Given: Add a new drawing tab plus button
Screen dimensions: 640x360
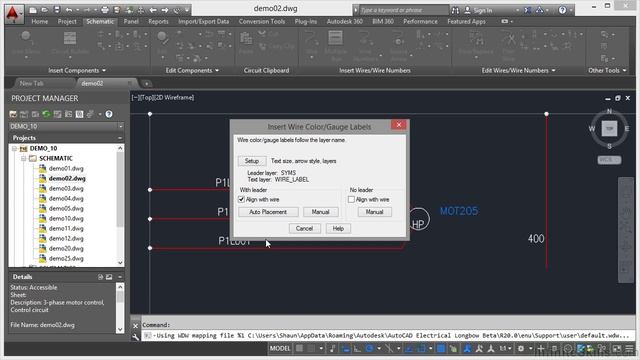Looking at the screenshot, I should (147, 84).
